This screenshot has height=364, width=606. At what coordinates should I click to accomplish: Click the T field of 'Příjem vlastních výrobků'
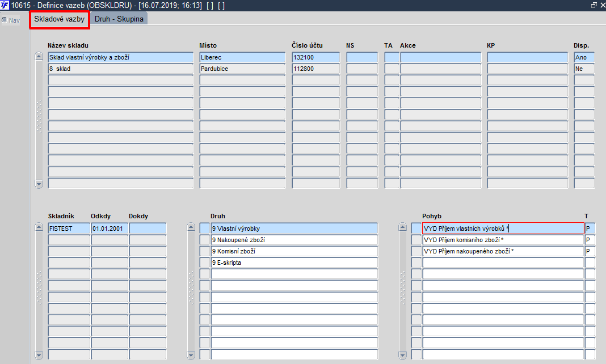[590, 228]
